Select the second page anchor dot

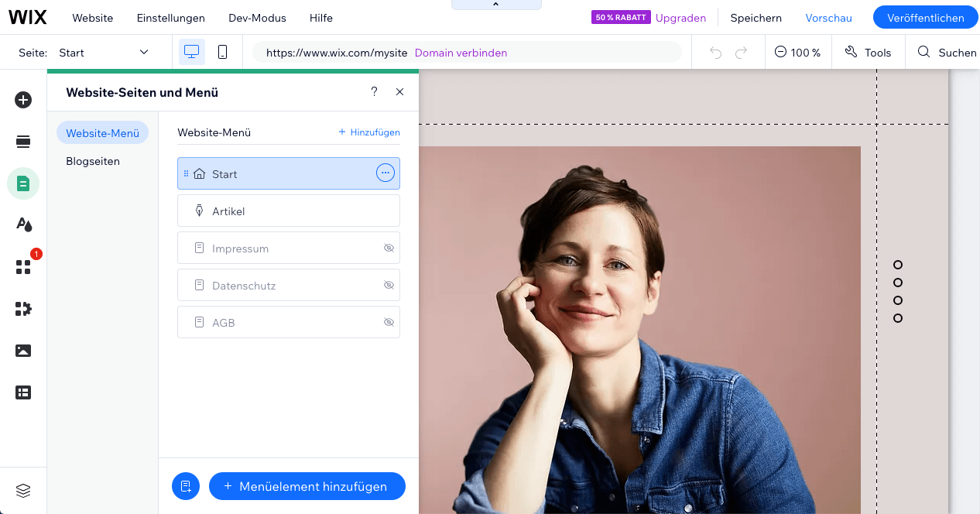click(x=898, y=283)
